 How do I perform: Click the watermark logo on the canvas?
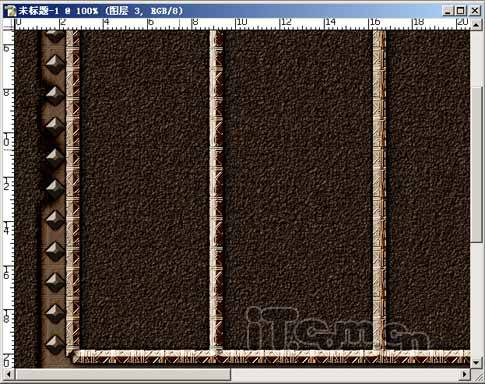point(337,328)
